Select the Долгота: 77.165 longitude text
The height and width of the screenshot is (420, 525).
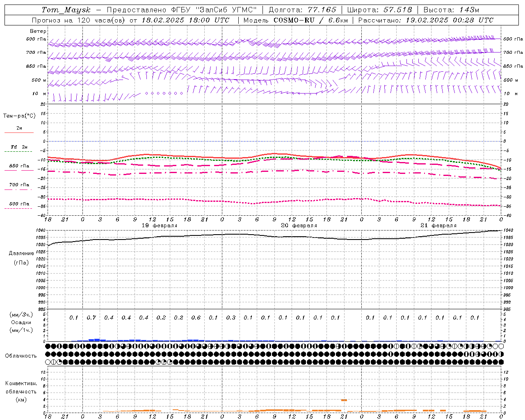point(302,10)
